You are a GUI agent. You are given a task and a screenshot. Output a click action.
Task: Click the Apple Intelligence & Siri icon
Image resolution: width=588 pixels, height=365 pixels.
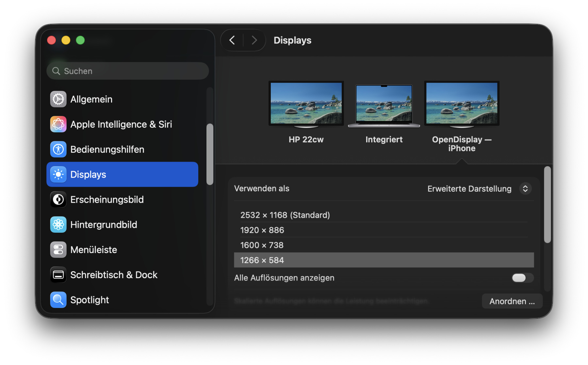click(x=58, y=124)
